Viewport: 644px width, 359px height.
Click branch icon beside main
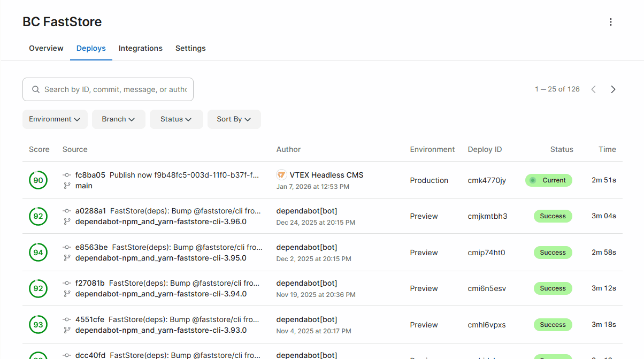(x=67, y=186)
